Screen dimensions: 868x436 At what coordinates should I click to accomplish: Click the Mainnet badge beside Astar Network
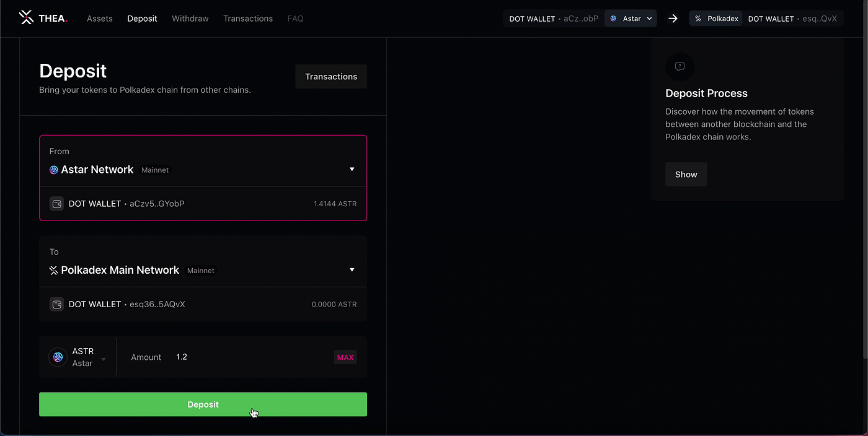tap(155, 170)
